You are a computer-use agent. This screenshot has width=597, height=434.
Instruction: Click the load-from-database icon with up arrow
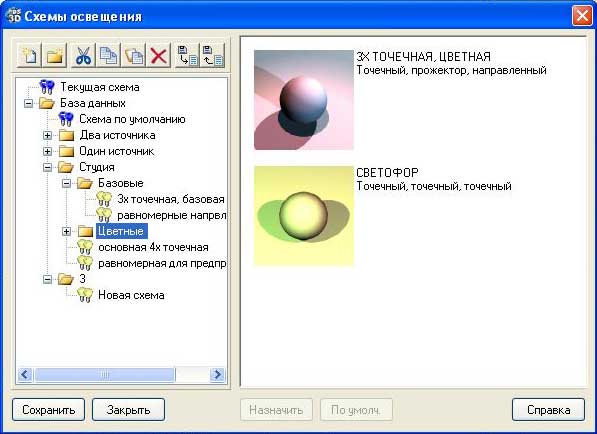[212, 56]
